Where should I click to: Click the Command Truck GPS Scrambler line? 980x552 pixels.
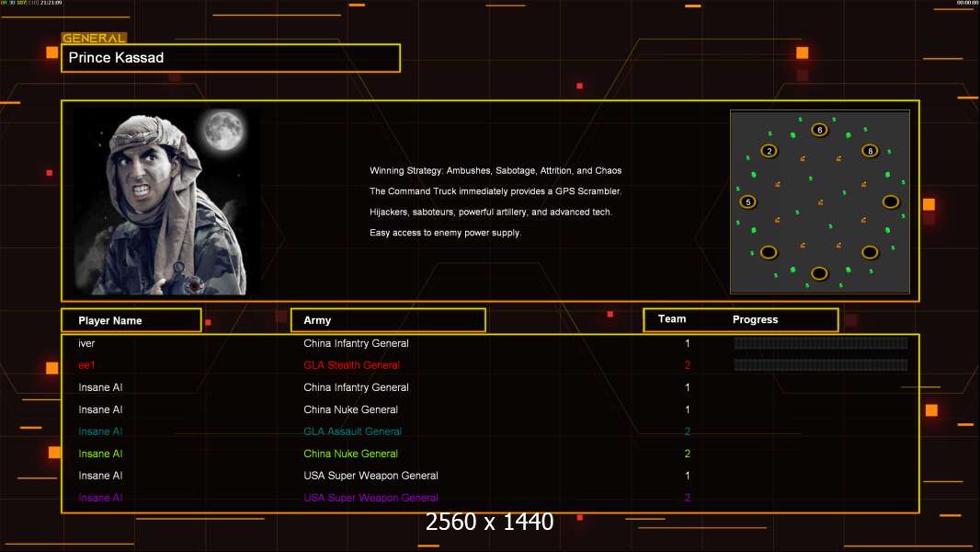pos(496,191)
